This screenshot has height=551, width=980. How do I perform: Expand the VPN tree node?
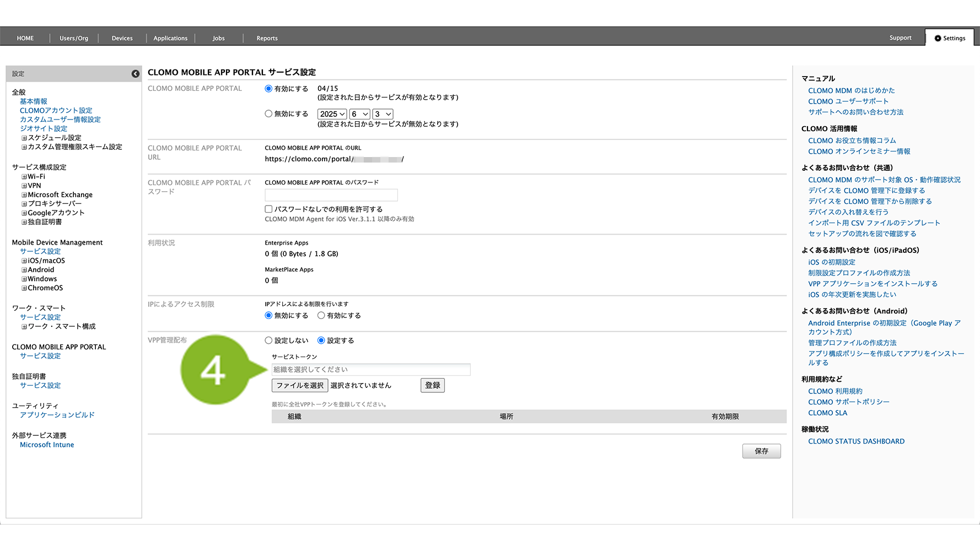tap(24, 186)
